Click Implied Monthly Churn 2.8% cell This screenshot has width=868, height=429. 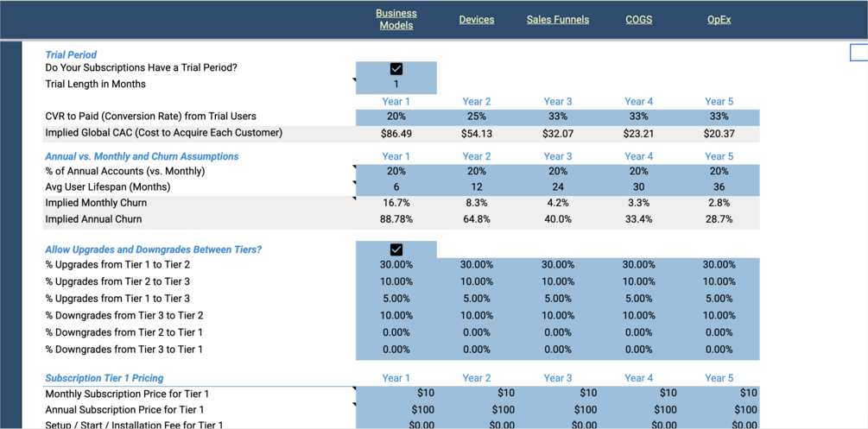point(719,203)
